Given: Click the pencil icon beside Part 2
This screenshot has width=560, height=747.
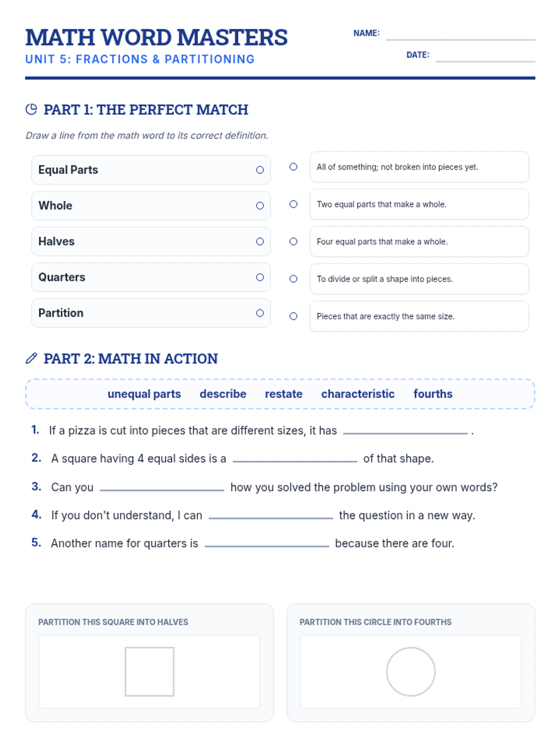Looking at the screenshot, I should click(31, 358).
